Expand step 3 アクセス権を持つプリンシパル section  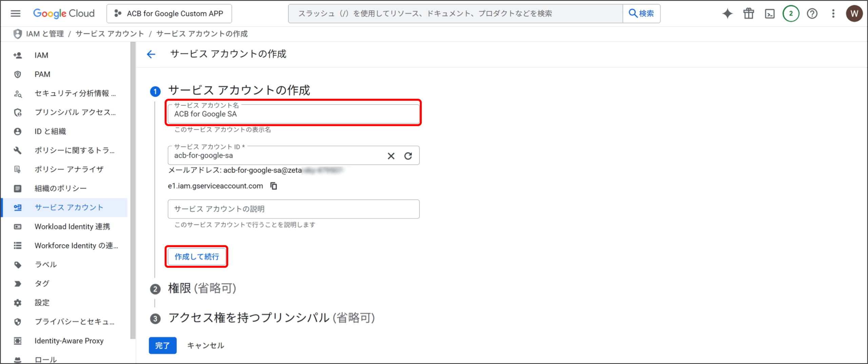pyautogui.click(x=271, y=318)
